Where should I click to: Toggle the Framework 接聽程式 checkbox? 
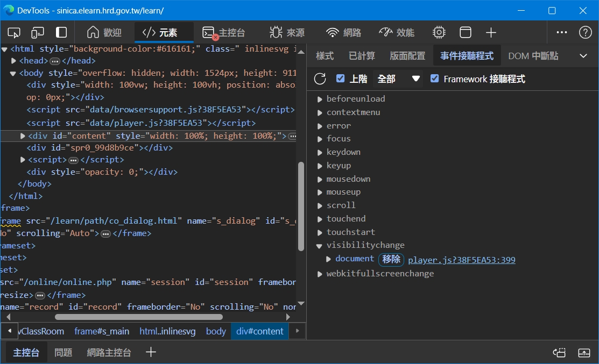[x=434, y=78]
